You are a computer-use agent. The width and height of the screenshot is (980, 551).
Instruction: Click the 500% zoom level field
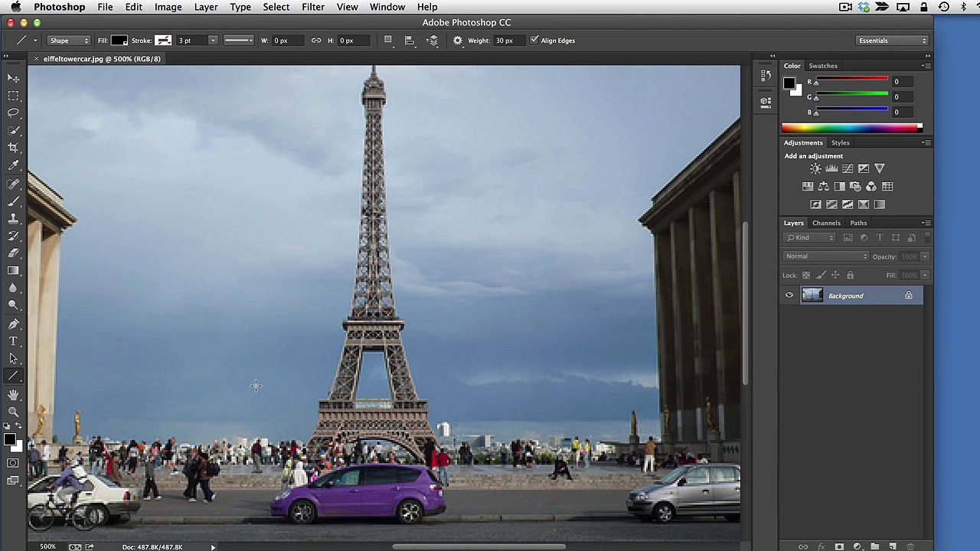[x=47, y=546]
